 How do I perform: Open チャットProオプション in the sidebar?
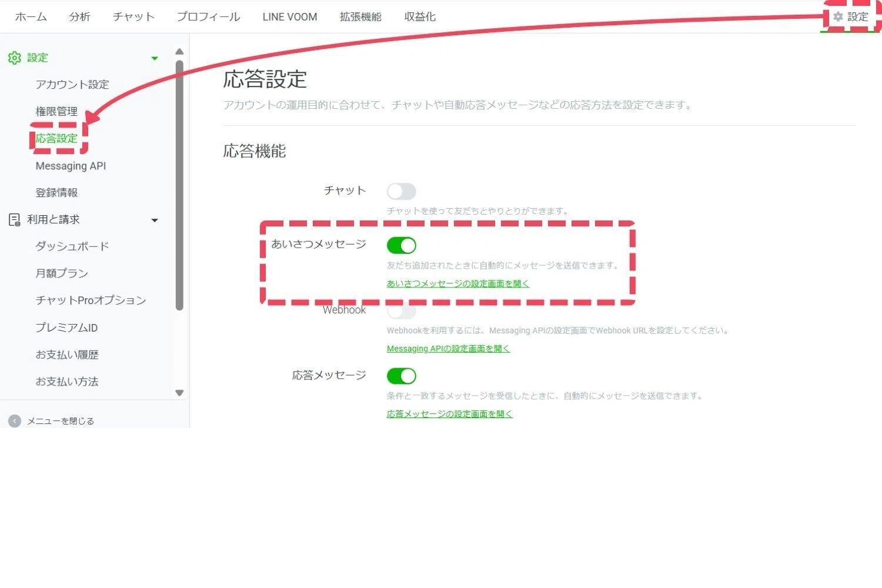coord(91,300)
